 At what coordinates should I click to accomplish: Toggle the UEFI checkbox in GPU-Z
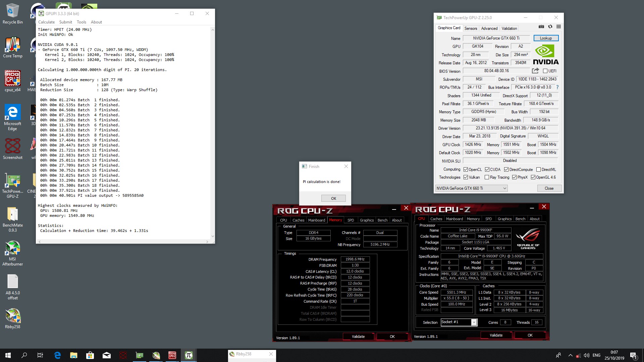point(545,71)
